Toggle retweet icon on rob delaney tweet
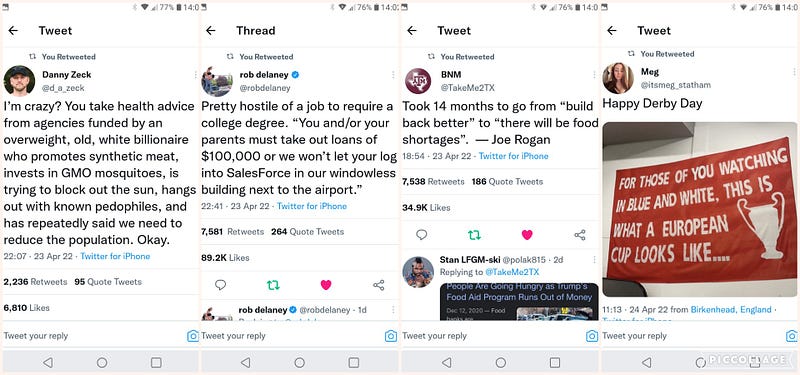Screen dimensions: 800x375 [273, 285]
